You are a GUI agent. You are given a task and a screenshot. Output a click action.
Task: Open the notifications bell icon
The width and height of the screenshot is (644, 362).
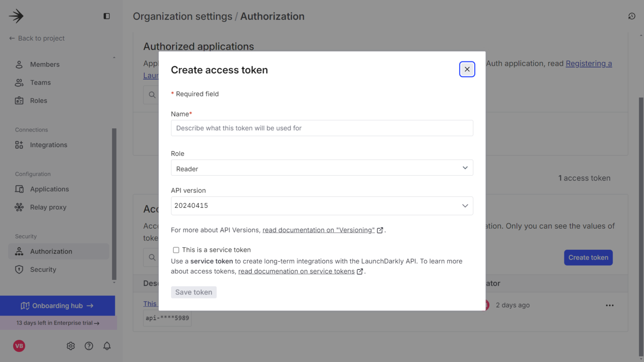107,346
